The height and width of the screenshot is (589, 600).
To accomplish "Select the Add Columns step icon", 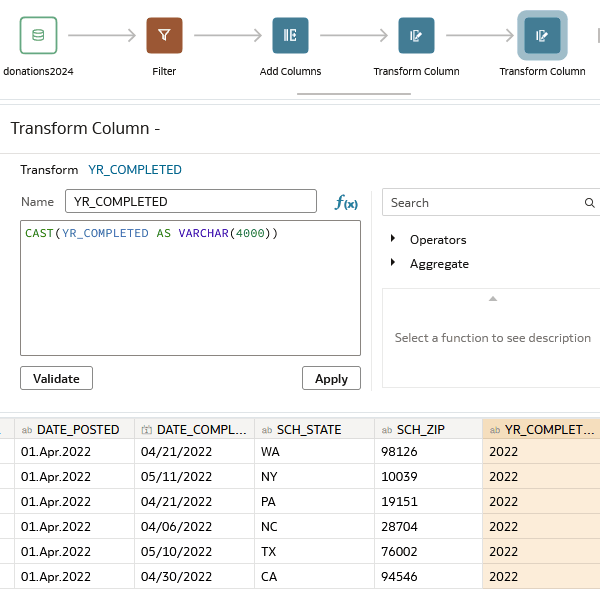I will pos(290,35).
